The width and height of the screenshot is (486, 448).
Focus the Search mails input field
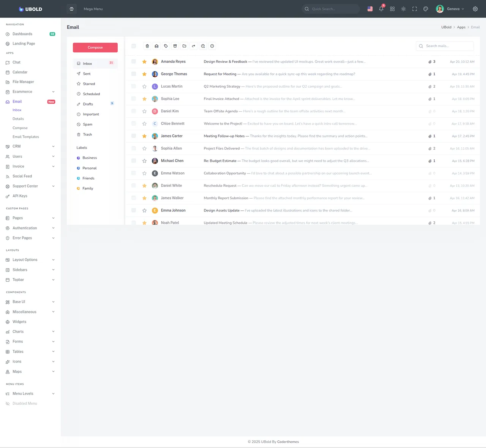point(445,46)
